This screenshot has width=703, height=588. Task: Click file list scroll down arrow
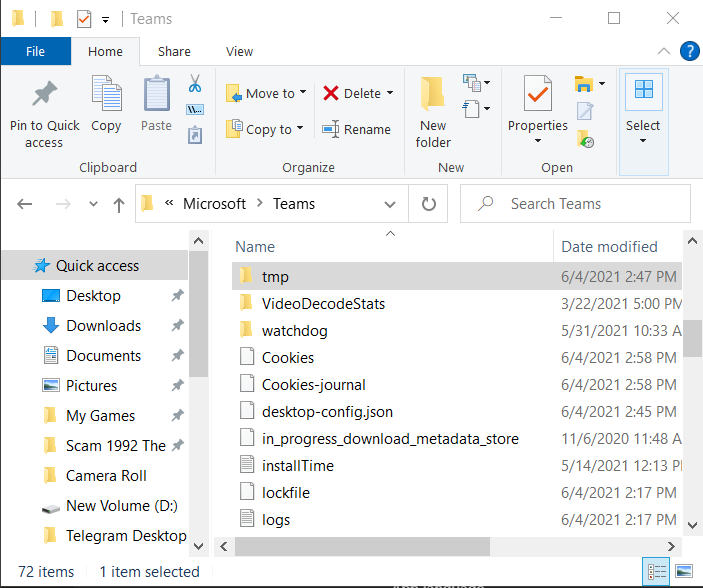[x=692, y=525]
